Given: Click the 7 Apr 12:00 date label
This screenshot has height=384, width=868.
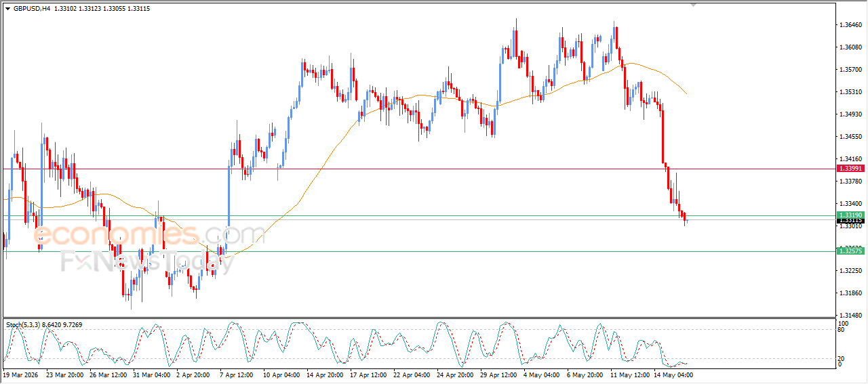Looking at the screenshot, I should (236, 374).
